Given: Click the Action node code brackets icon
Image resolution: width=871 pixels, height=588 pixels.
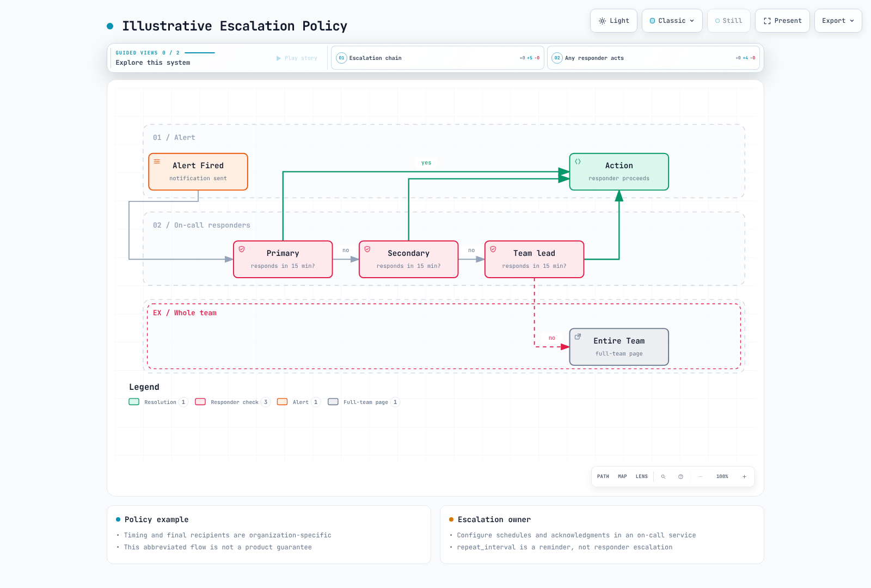Looking at the screenshot, I should (x=578, y=162).
